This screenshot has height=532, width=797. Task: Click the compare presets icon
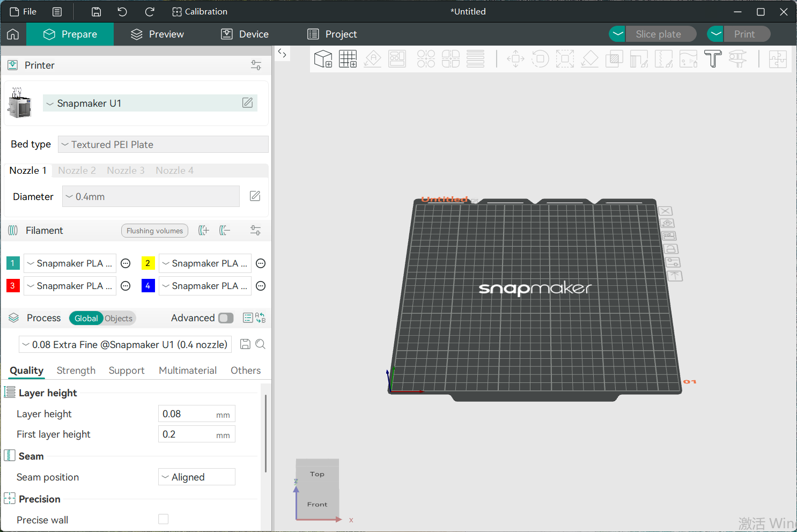pos(261,318)
